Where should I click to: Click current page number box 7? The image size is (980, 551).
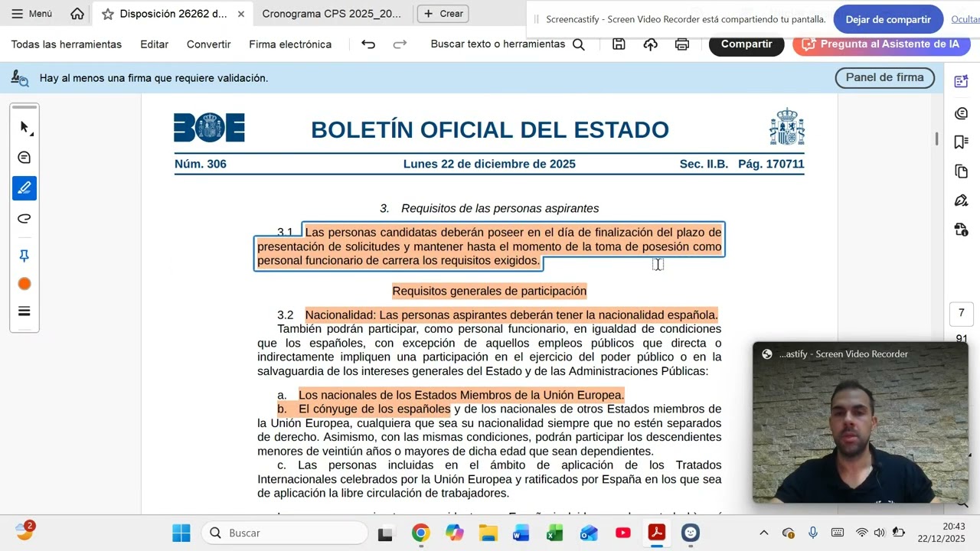(x=962, y=313)
